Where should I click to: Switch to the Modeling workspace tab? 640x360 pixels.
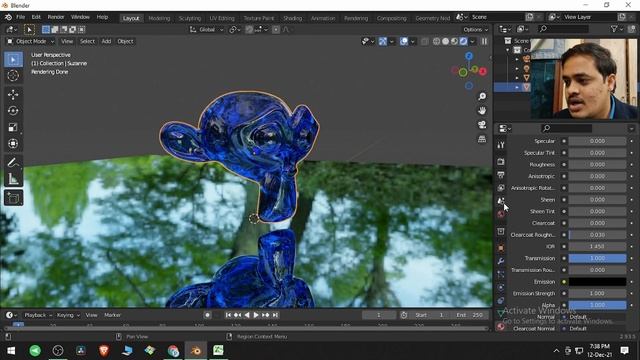point(159,18)
